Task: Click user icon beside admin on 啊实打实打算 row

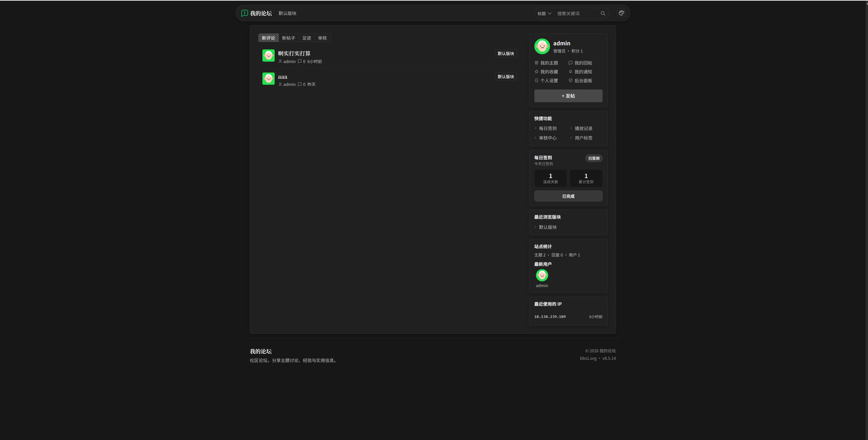Action: 280,61
